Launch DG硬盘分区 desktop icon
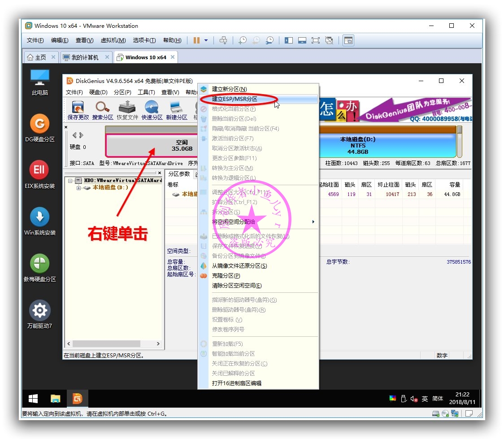The image size is (504, 439). [x=40, y=128]
